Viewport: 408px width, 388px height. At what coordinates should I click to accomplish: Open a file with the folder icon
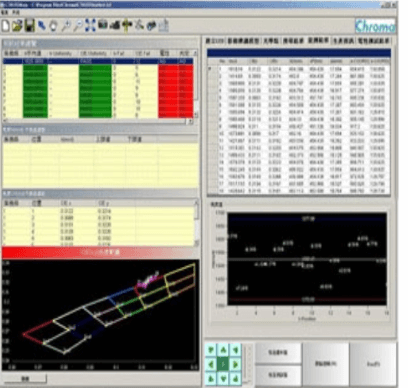point(17,26)
